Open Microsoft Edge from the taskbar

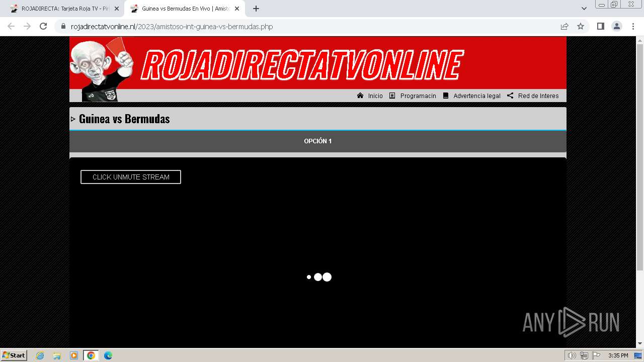click(x=108, y=355)
